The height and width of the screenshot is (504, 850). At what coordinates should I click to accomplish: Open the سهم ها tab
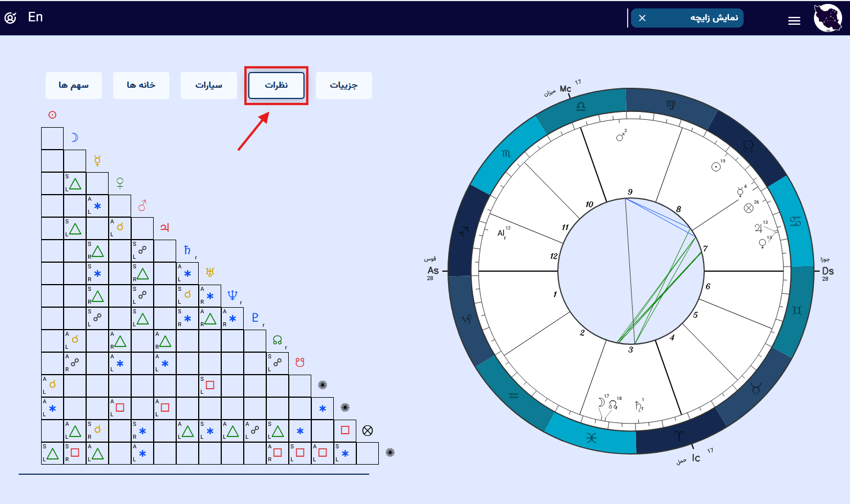pos(74,85)
